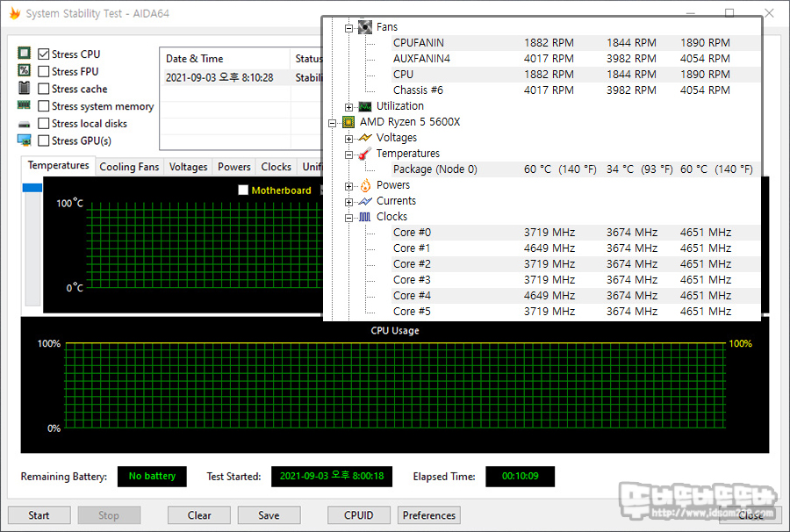Collapse the Temperatures tree node
This screenshot has width=790, height=532.
click(348, 155)
